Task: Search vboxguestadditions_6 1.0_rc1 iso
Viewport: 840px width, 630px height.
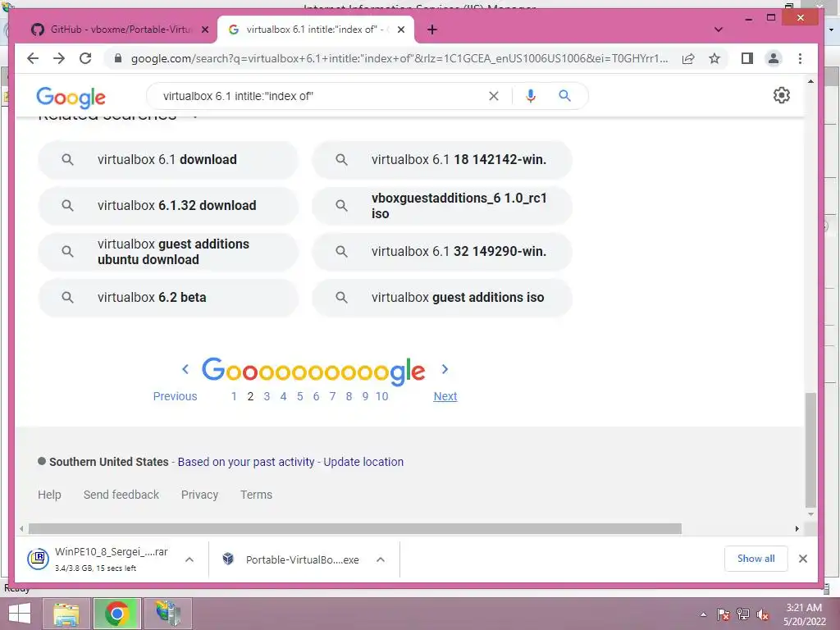Action: [x=442, y=206]
